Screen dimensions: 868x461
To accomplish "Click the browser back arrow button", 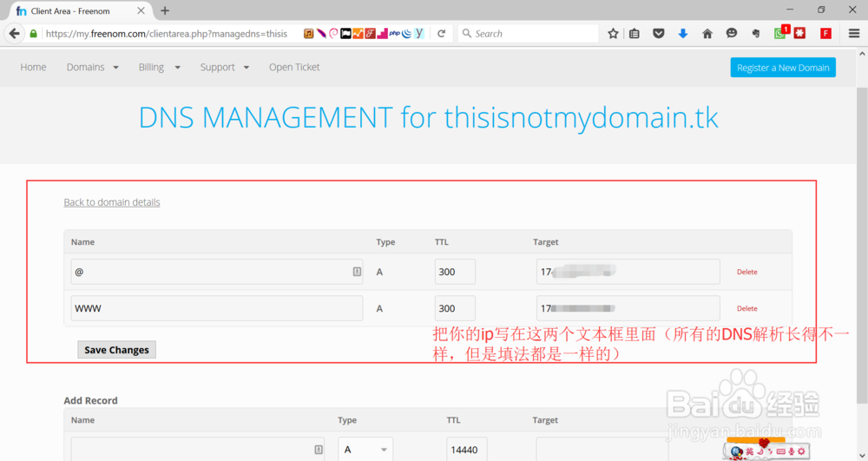I will [15, 33].
